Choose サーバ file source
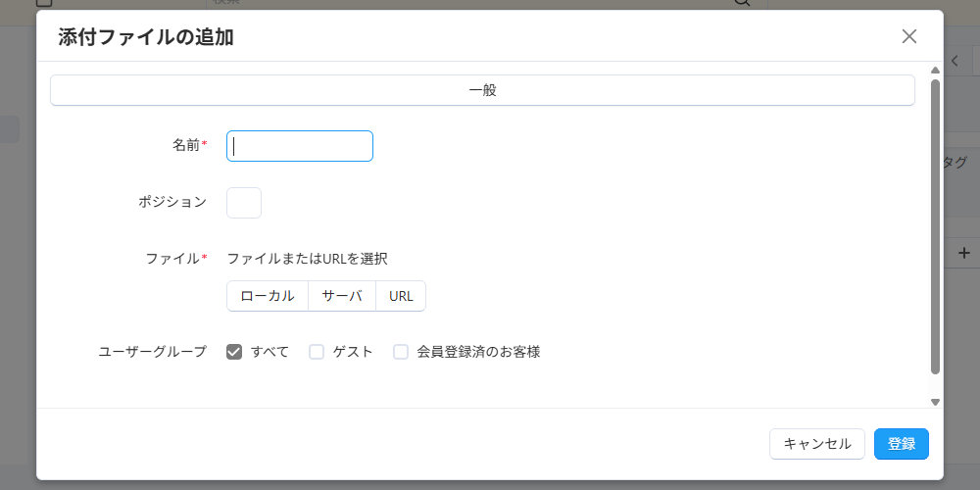This screenshot has width=980, height=490. 342,296
